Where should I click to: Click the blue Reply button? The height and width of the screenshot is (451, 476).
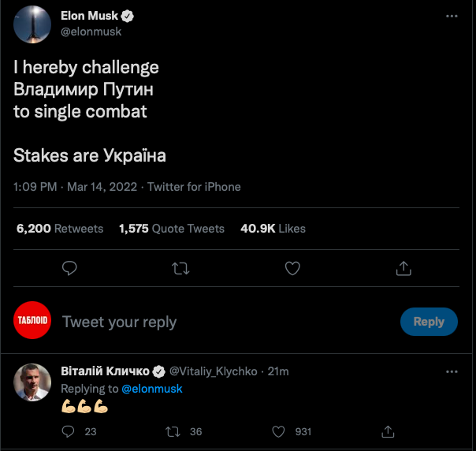coord(429,322)
